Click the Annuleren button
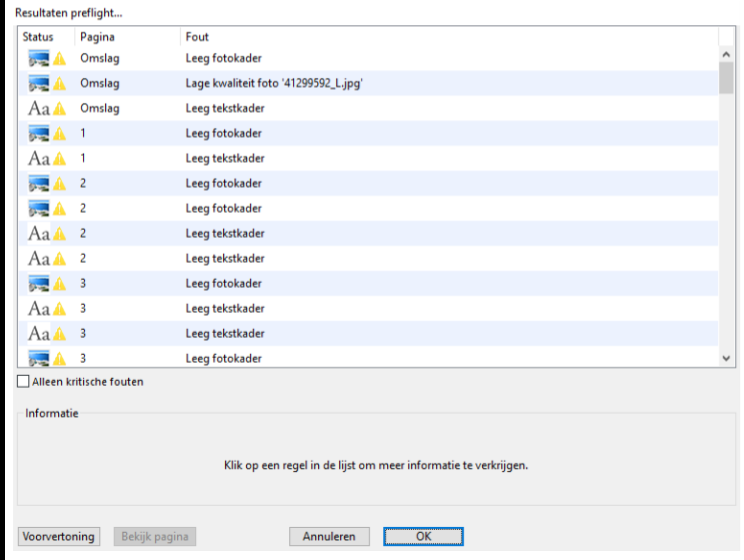 pyautogui.click(x=329, y=537)
